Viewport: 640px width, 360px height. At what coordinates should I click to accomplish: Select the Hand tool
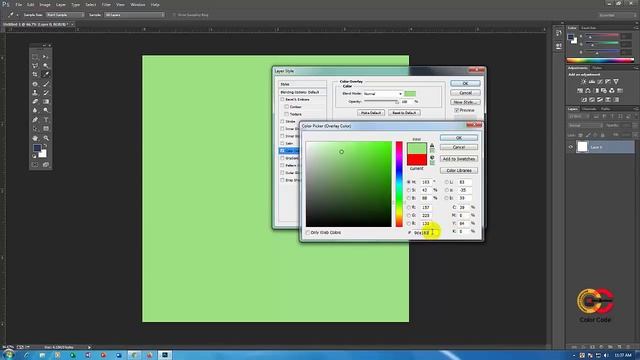[x=35, y=138]
